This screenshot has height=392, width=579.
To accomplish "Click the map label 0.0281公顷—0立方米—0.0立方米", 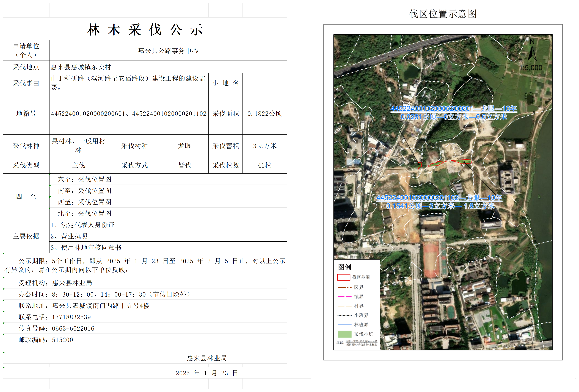I will click(x=454, y=116).
